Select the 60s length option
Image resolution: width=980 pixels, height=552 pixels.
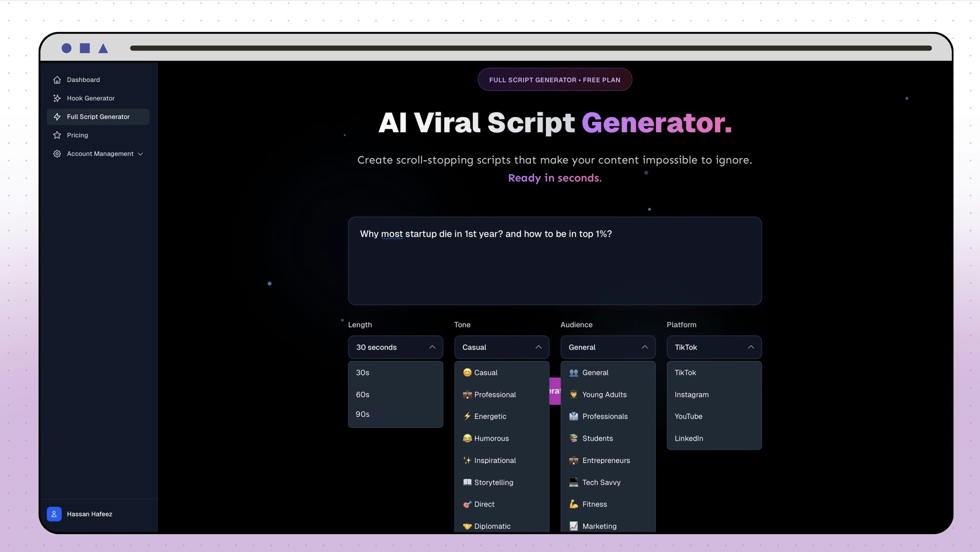(363, 394)
